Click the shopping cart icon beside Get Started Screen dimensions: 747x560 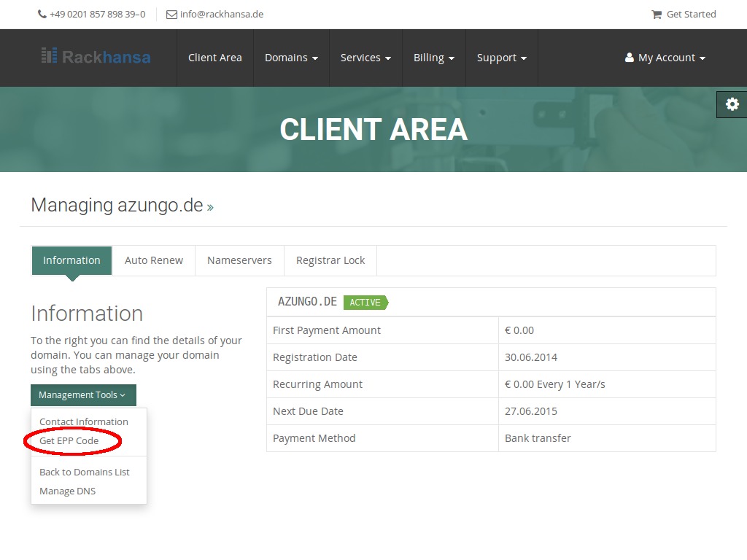click(x=657, y=15)
